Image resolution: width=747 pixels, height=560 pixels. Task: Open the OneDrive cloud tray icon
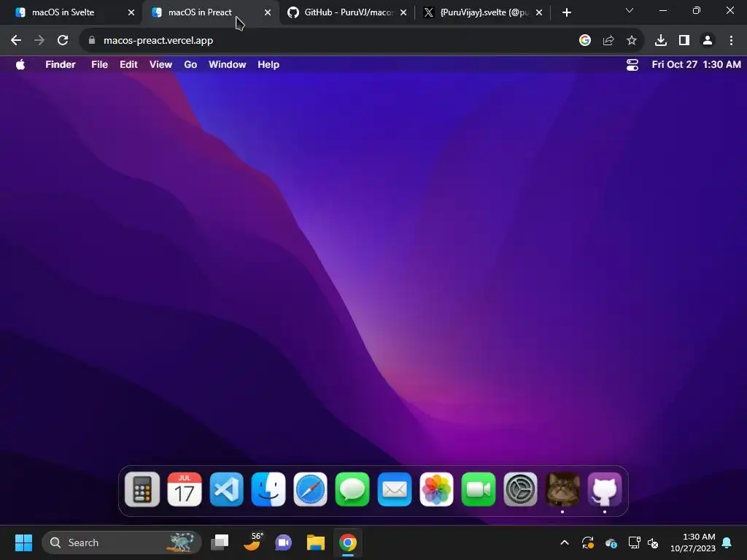click(x=611, y=542)
